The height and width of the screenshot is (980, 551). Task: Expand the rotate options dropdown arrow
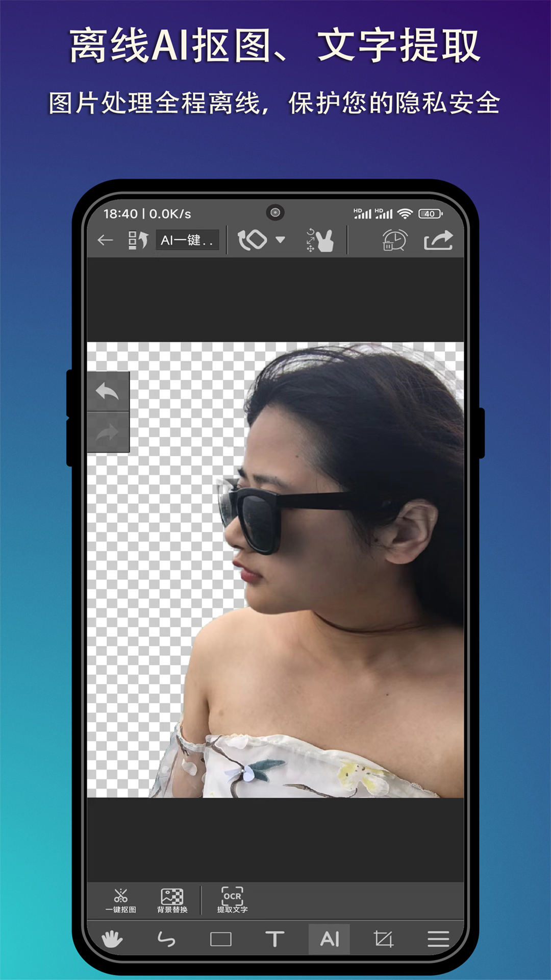point(280,239)
